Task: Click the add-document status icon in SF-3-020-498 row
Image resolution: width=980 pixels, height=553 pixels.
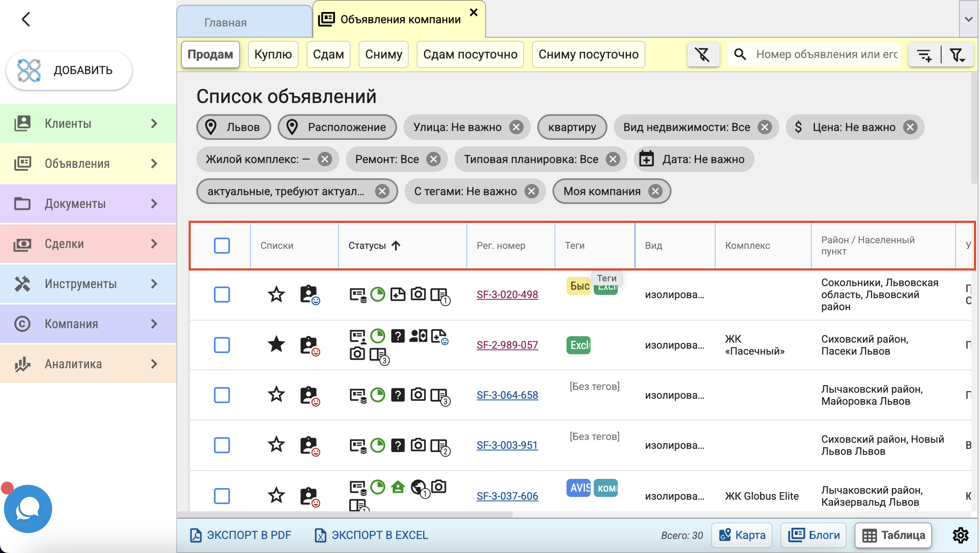Action: pos(397,295)
